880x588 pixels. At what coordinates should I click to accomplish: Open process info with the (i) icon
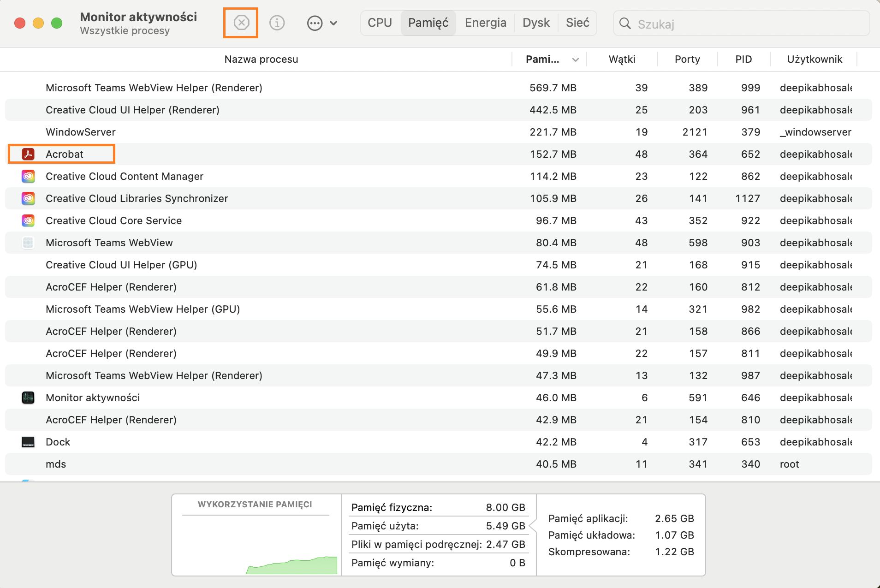pos(277,23)
